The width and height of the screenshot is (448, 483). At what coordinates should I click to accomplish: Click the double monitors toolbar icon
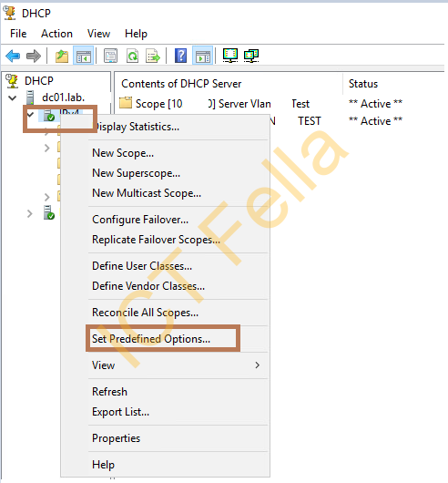pyautogui.click(x=251, y=56)
